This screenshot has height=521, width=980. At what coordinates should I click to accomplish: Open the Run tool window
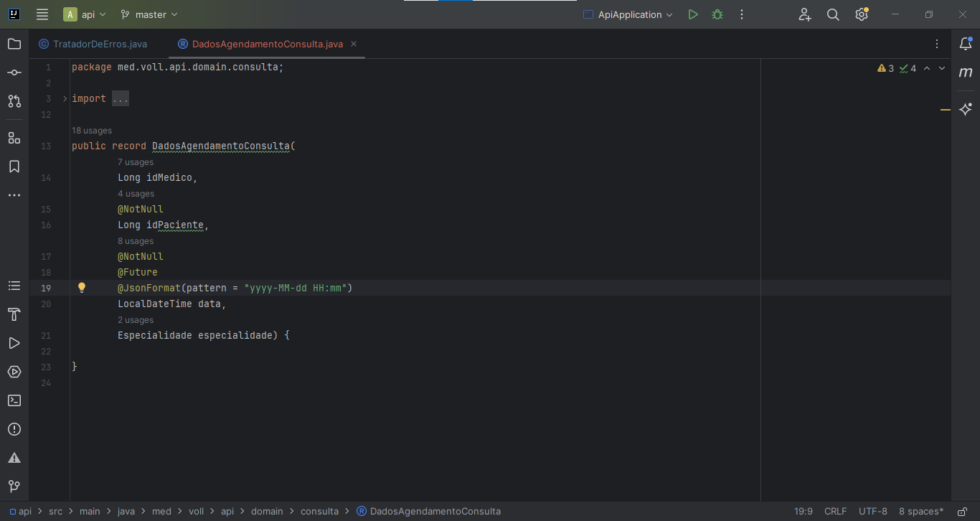point(14,343)
